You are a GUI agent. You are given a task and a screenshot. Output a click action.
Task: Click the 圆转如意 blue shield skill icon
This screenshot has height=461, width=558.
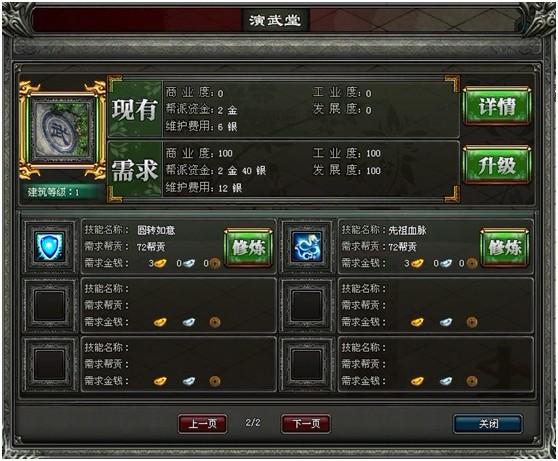(x=50, y=246)
